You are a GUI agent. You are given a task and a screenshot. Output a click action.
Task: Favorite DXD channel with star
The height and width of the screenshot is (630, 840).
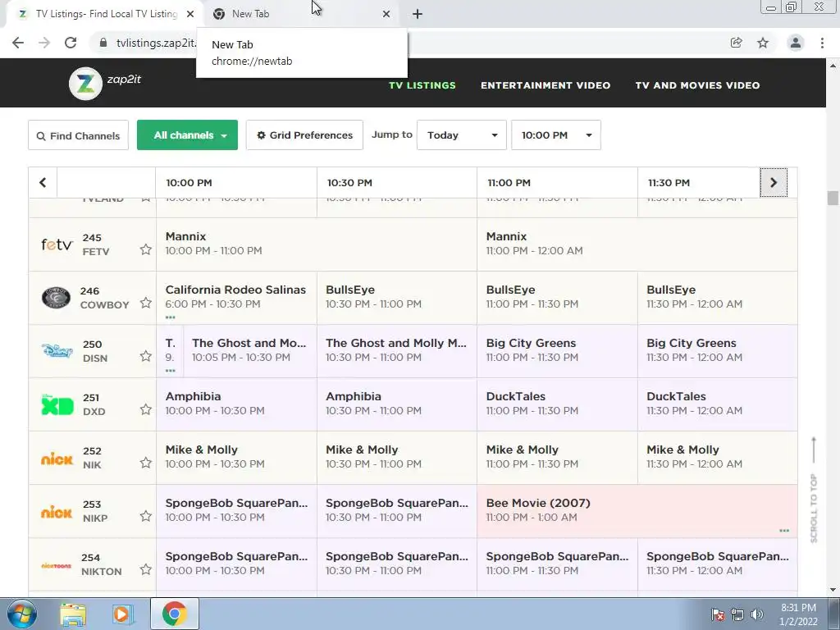(146, 409)
